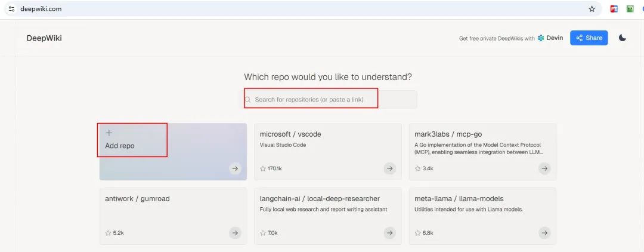The height and width of the screenshot is (252, 644).
Task: Click the arrow on mark3labs / mcp-go card
Action: 544,168
